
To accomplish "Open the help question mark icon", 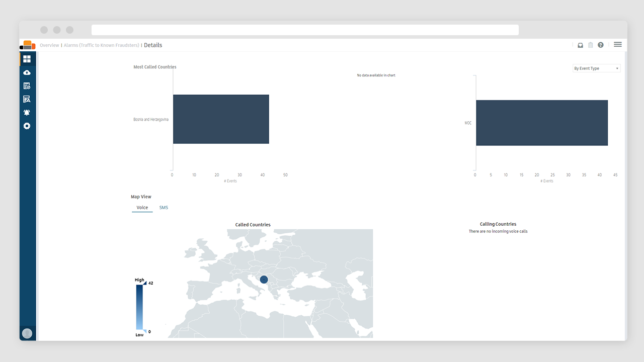I will [601, 45].
